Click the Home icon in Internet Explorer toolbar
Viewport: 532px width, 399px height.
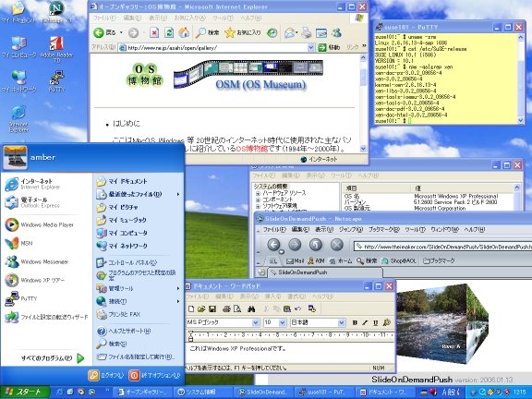point(184,32)
